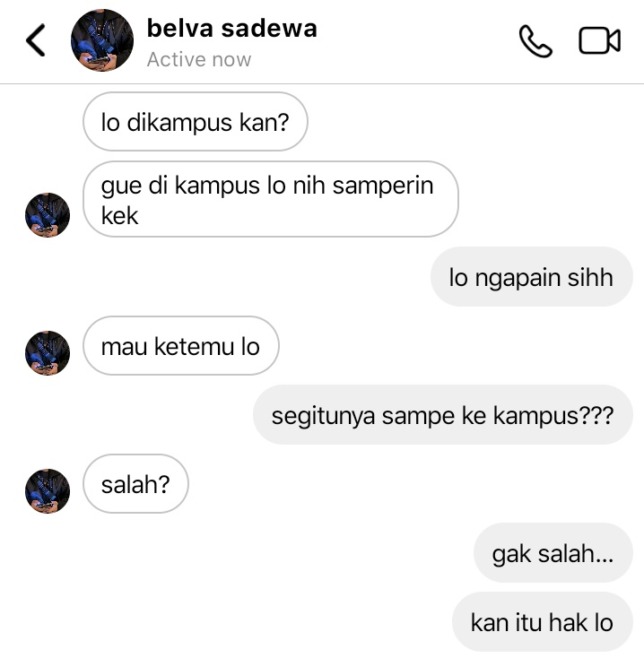The height and width of the screenshot is (658, 644).
Task: Select the sent message 'lo ngapain sihh'
Action: [532, 276]
